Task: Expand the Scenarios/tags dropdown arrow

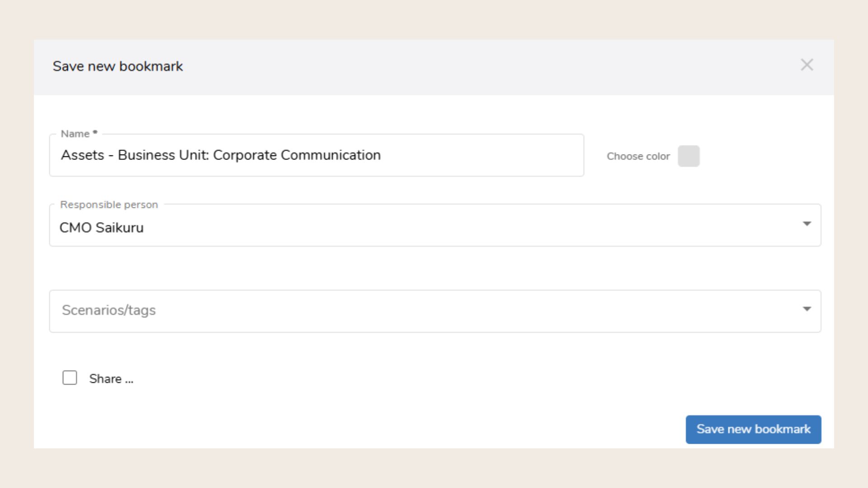Action: click(x=807, y=309)
